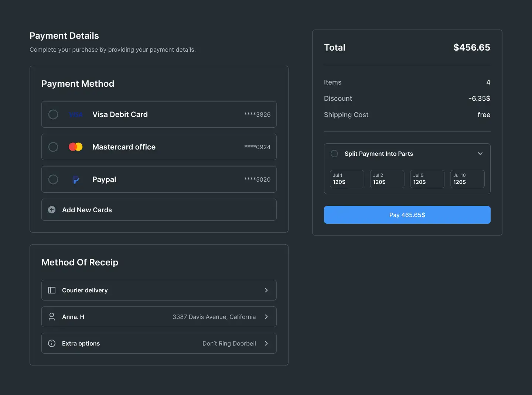Click the plus icon for Add New Cards

(x=52, y=210)
